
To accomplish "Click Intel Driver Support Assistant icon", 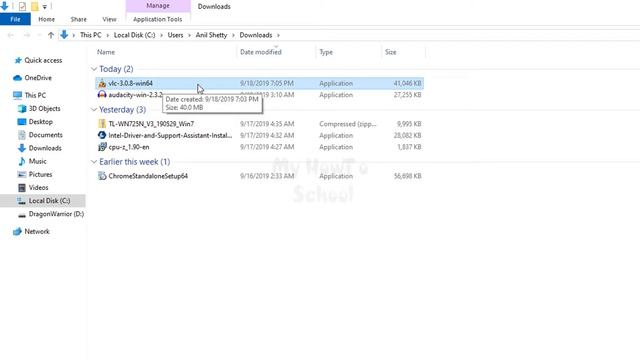I will point(102,135).
